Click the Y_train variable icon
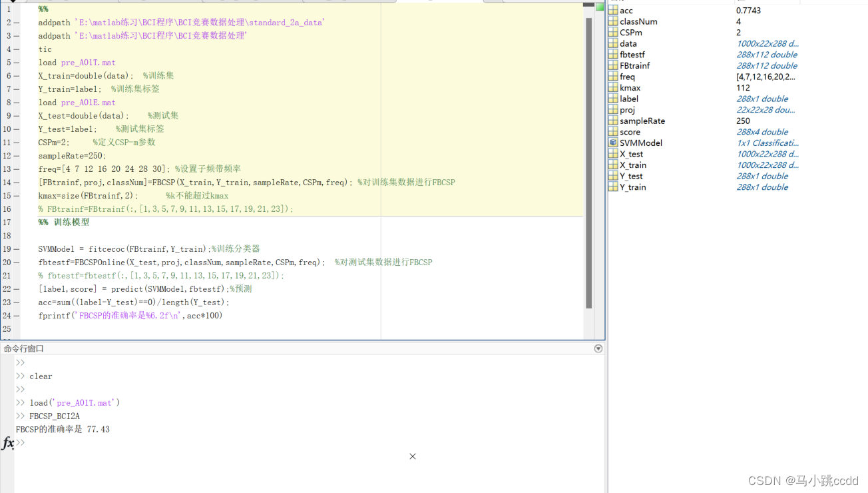The height and width of the screenshot is (493, 868). pyautogui.click(x=613, y=187)
